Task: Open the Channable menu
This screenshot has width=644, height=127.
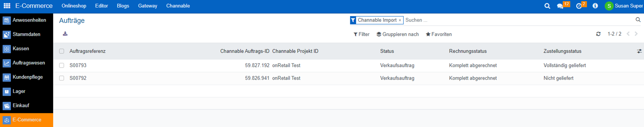Action: tap(178, 6)
